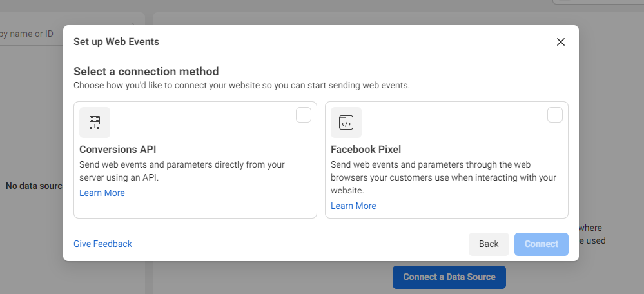Open Learn More under Facebook Pixel
This screenshot has height=294, width=644.
(353, 206)
